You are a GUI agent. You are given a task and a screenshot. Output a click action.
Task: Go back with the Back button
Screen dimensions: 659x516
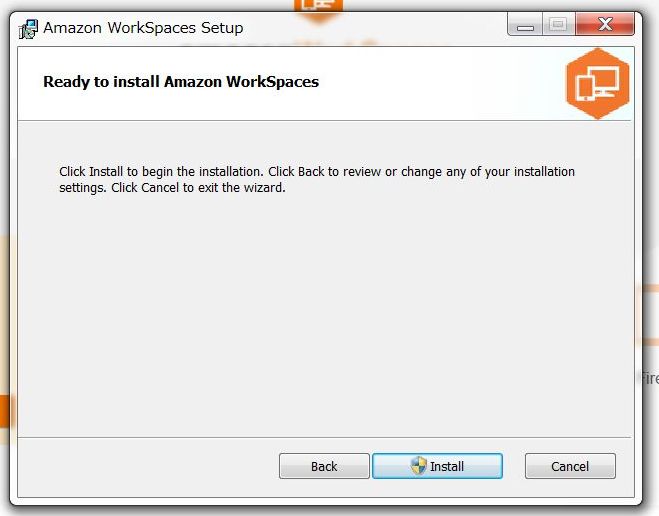tap(324, 466)
